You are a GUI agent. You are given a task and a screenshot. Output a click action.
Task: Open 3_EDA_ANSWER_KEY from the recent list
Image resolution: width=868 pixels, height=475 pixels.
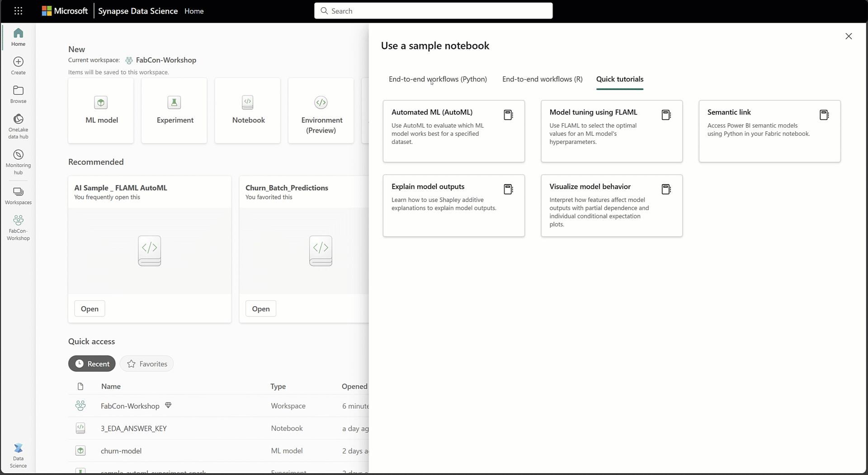(x=134, y=428)
